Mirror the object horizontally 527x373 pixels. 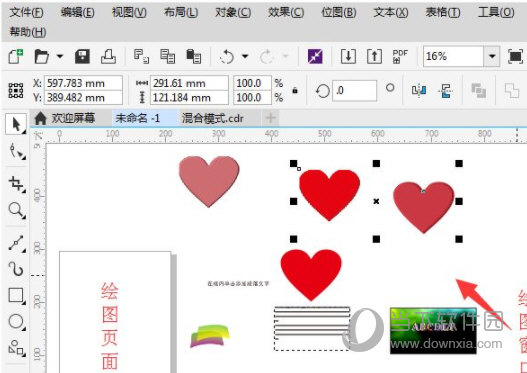tap(419, 90)
